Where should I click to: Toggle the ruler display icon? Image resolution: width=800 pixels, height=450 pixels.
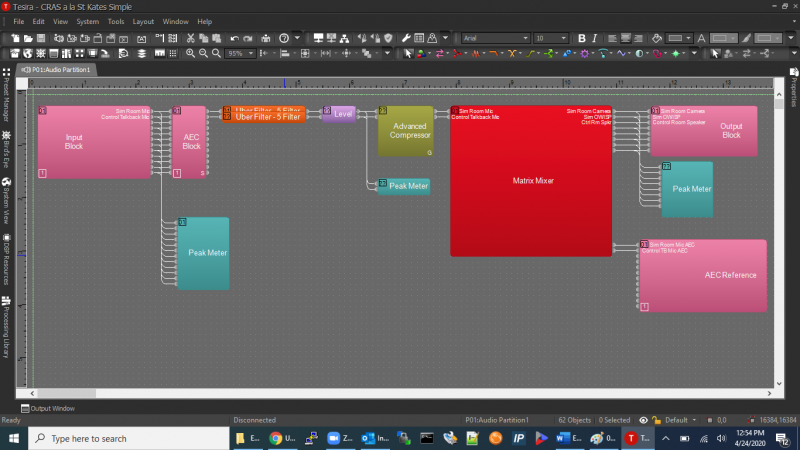pos(160,53)
